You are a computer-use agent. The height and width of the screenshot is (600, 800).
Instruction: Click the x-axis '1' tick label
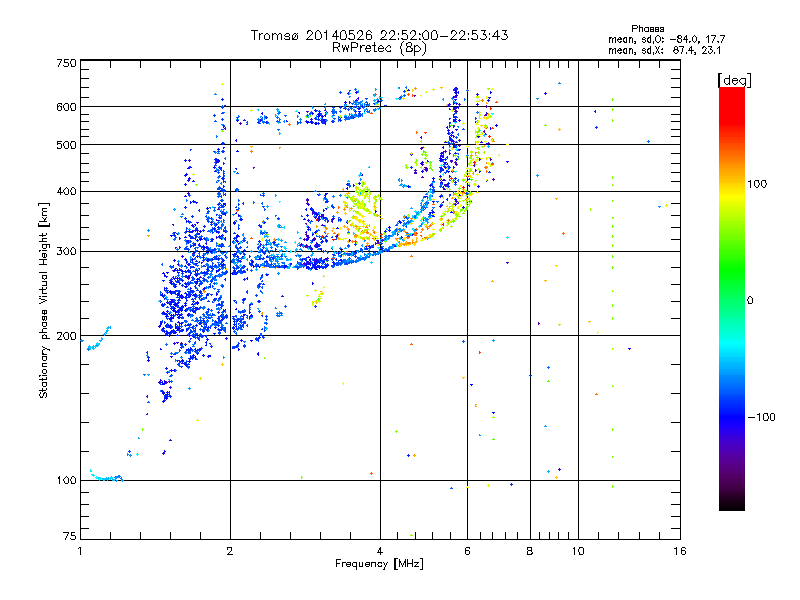(80, 551)
